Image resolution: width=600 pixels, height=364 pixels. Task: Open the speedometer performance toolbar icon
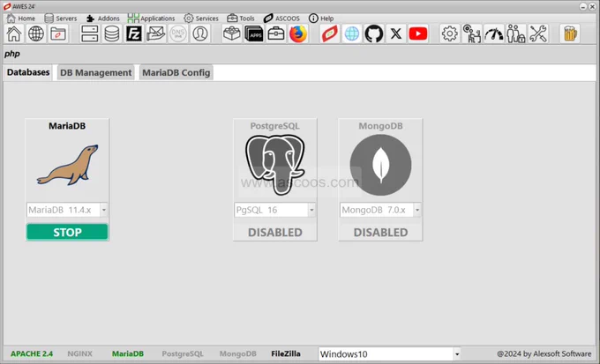tap(494, 33)
